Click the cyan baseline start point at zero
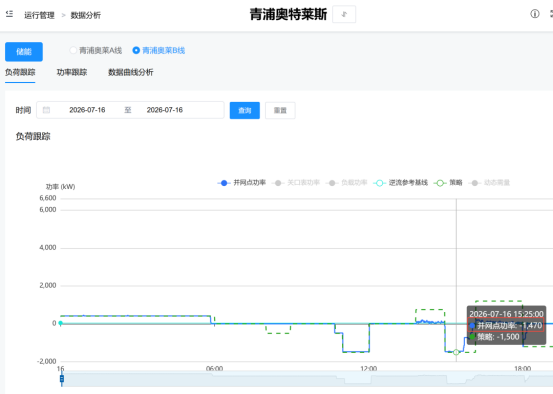 61,323
